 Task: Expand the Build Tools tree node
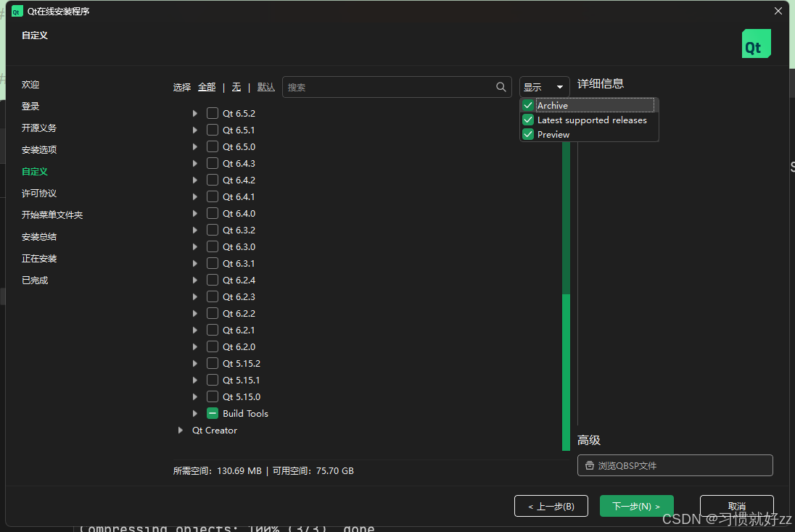click(x=194, y=413)
